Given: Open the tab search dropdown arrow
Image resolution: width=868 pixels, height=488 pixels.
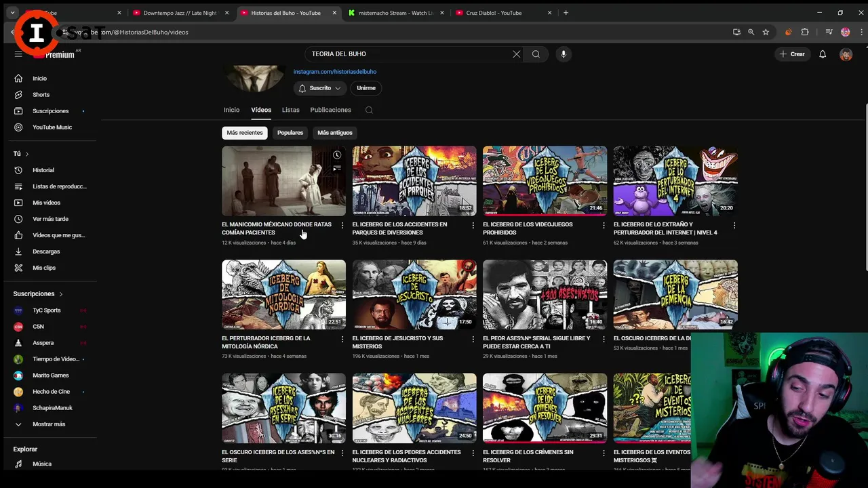Looking at the screenshot, I should [x=12, y=13].
